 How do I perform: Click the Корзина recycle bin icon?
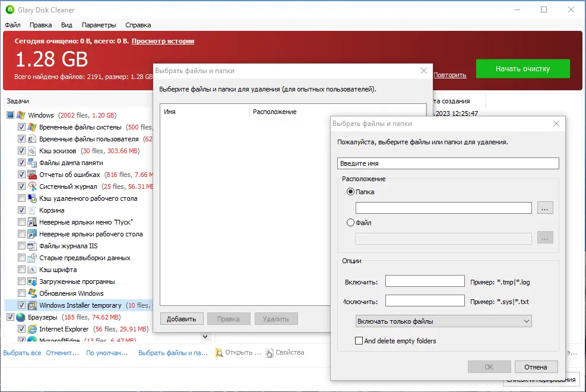(x=32, y=210)
